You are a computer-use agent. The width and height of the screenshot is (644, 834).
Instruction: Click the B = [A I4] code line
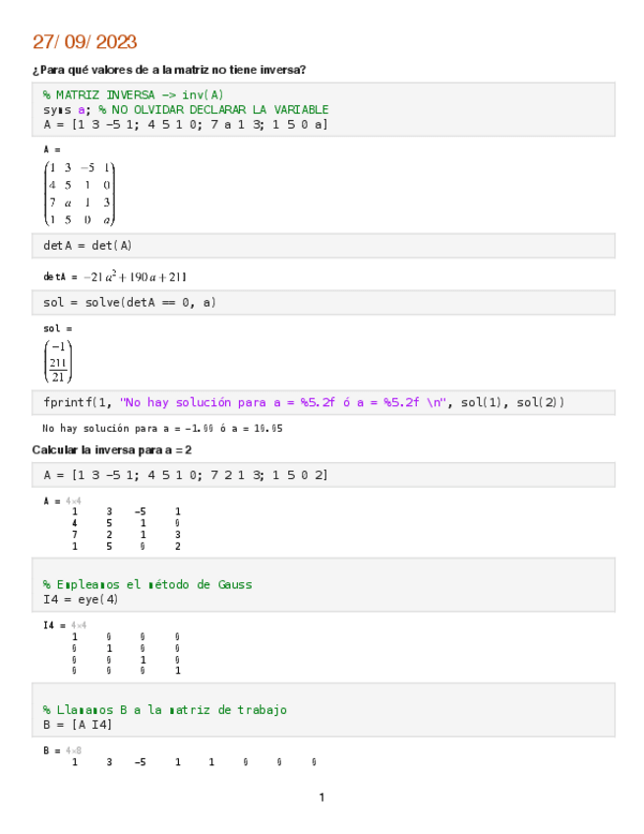click(x=78, y=725)
